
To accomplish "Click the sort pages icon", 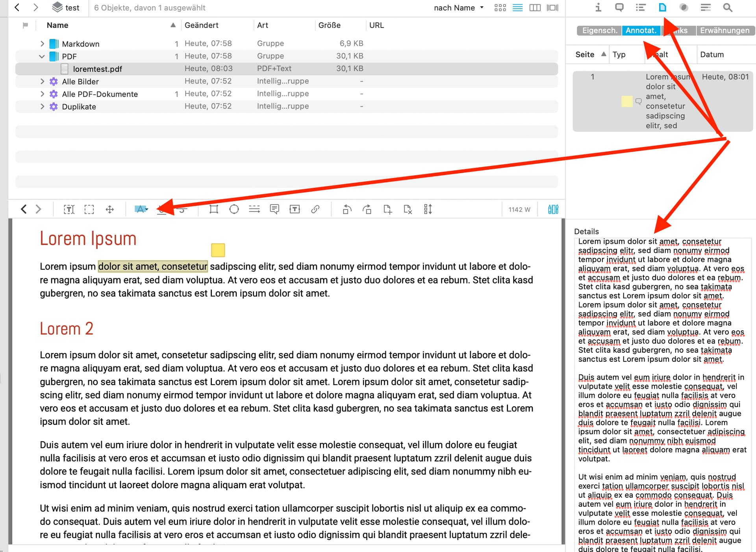I will point(428,209).
